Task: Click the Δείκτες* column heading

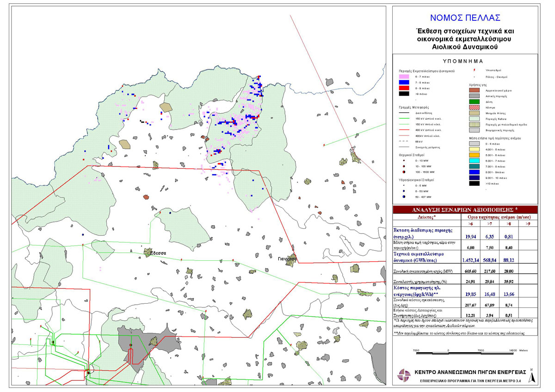Action: click(426, 216)
